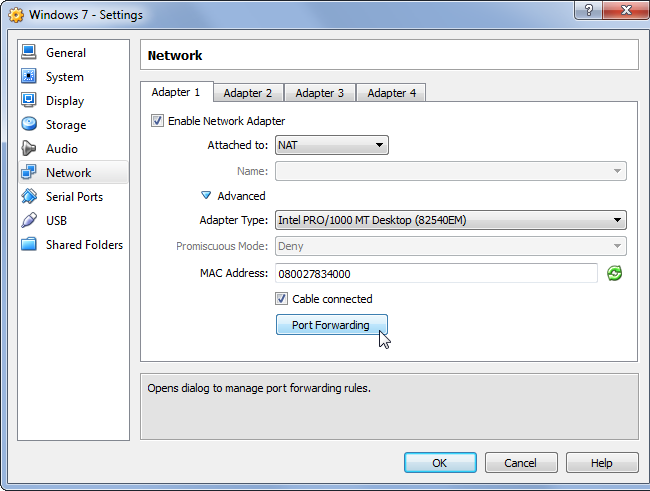
Task: Click the Display monitor icon
Action: (x=29, y=101)
